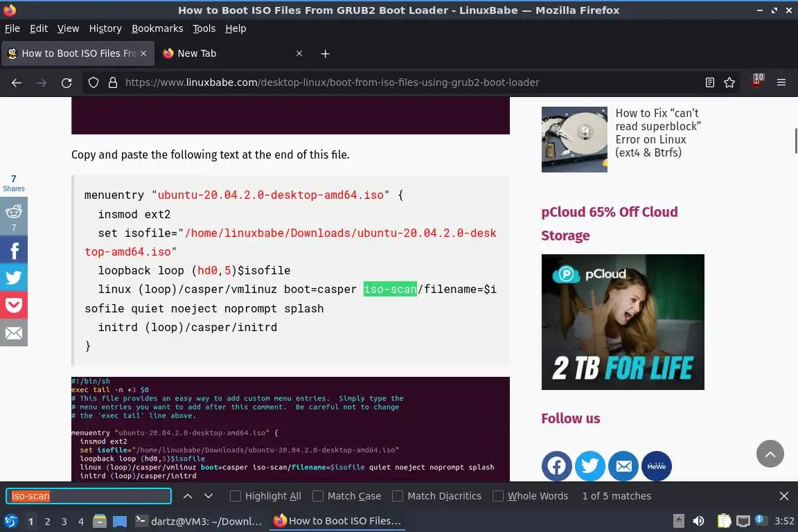
Task: Click the find bar search field
Action: [89, 496]
